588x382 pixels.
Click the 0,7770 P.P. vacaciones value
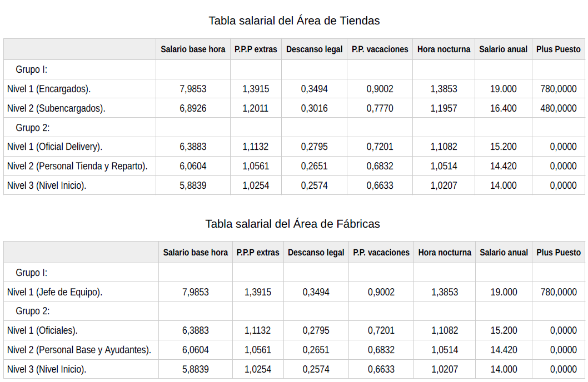tap(380, 108)
